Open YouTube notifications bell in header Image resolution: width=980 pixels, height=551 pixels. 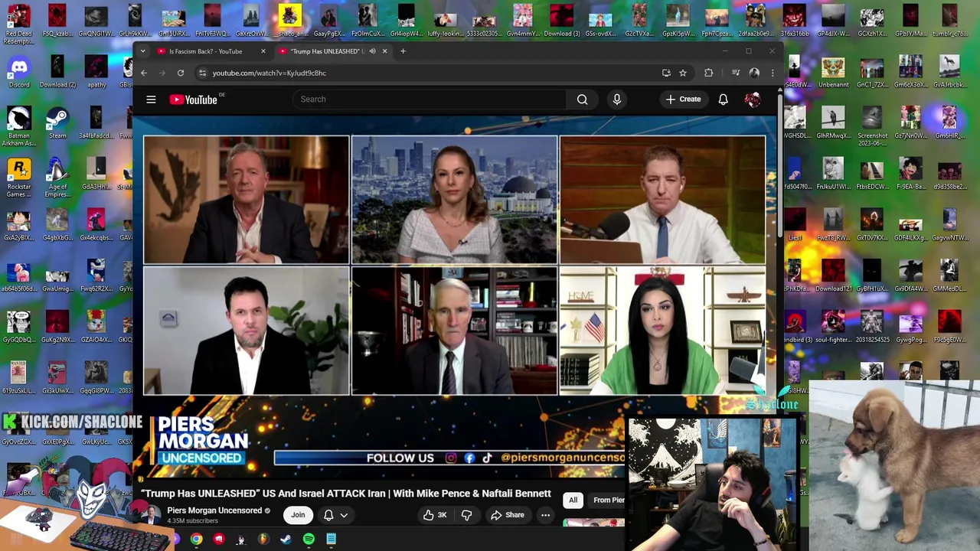pyautogui.click(x=723, y=99)
